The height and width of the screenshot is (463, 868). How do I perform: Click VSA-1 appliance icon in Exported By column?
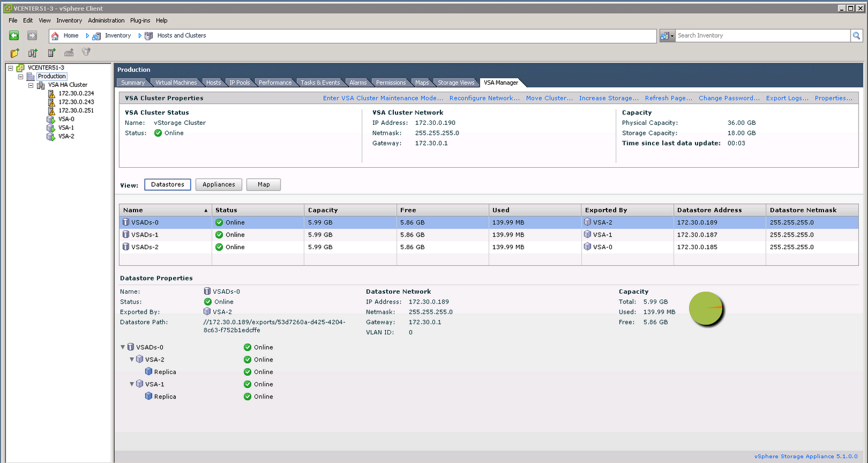588,234
